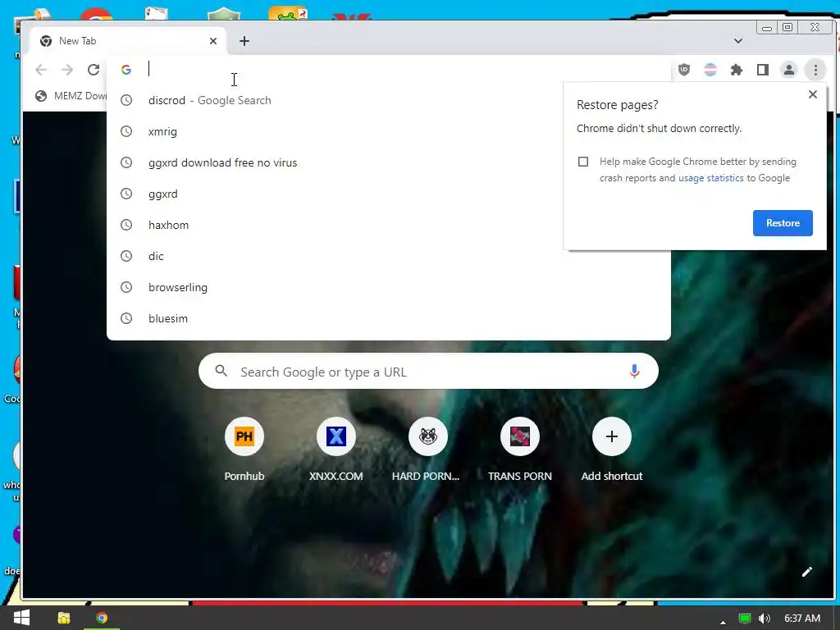Viewport: 840px width, 630px height.
Task: Toggle the side panel icon
Action: coord(763,70)
